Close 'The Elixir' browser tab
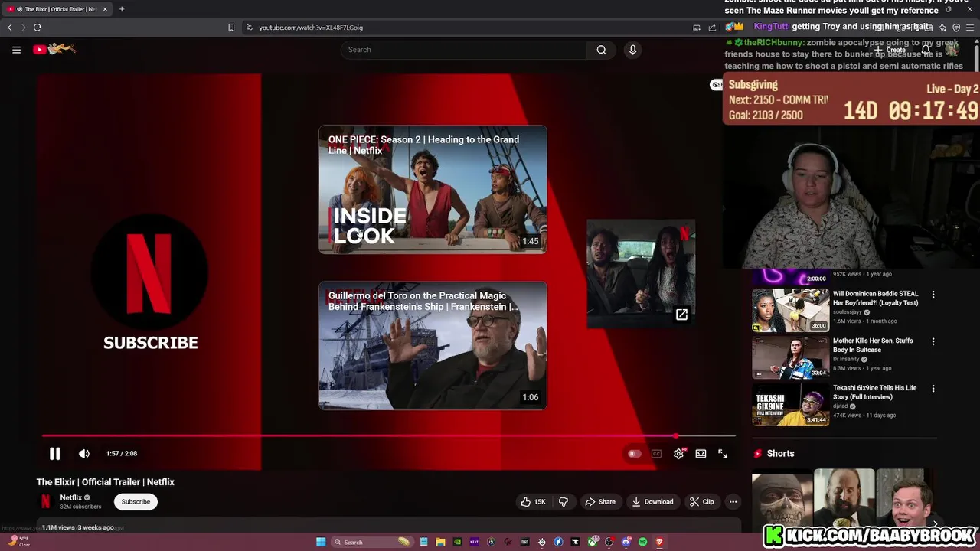 [x=105, y=9]
